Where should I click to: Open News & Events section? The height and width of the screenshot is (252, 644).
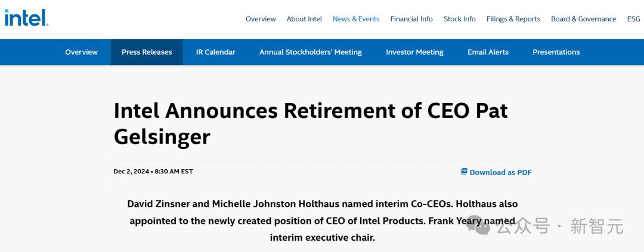[x=356, y=19]
